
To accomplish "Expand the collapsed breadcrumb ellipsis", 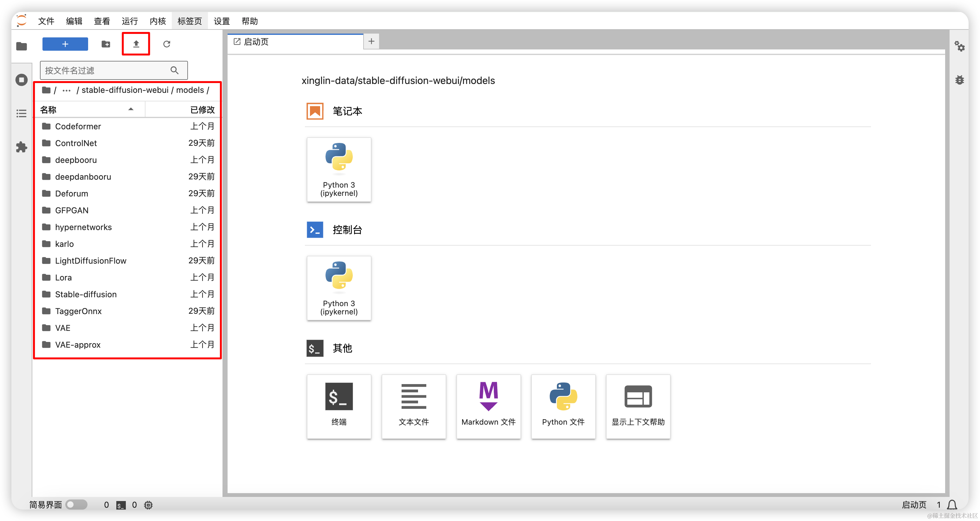I will (67, 91).
